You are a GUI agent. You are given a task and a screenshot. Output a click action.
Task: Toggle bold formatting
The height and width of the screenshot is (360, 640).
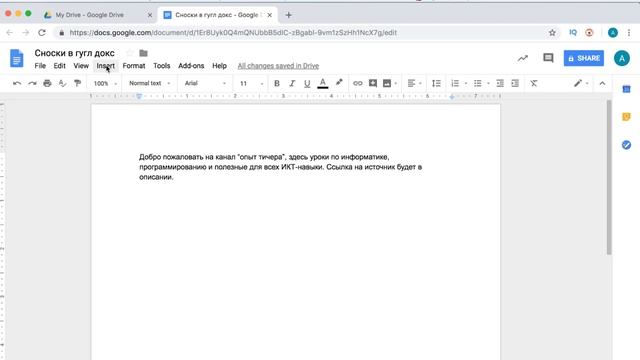[x=277, y=83]
